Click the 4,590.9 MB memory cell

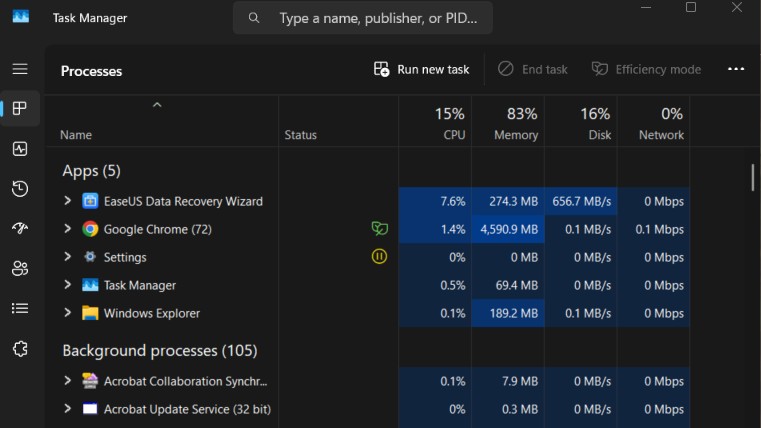[508, 229]
